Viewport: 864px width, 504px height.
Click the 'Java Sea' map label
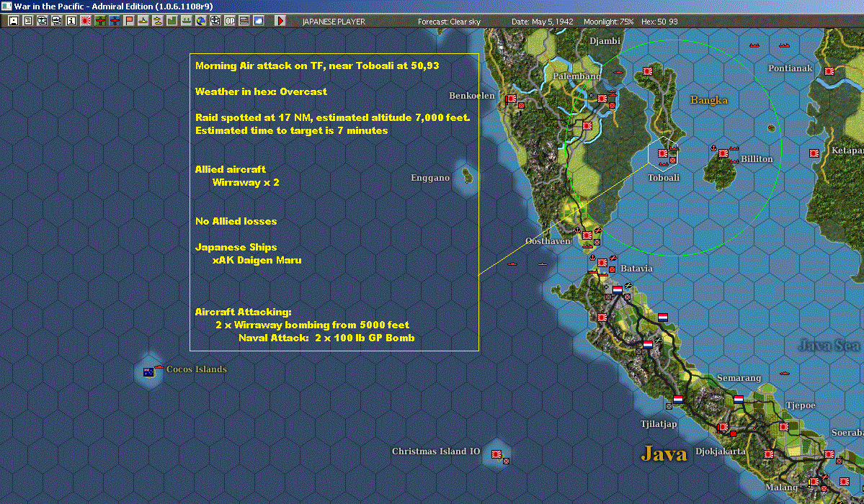pos(829,346)
